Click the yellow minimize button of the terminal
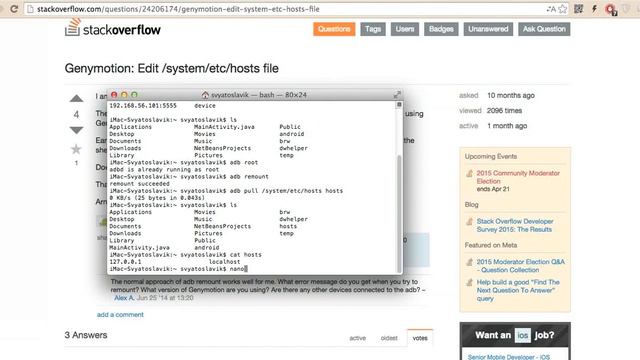640x360 pixels. coord(124,95)
